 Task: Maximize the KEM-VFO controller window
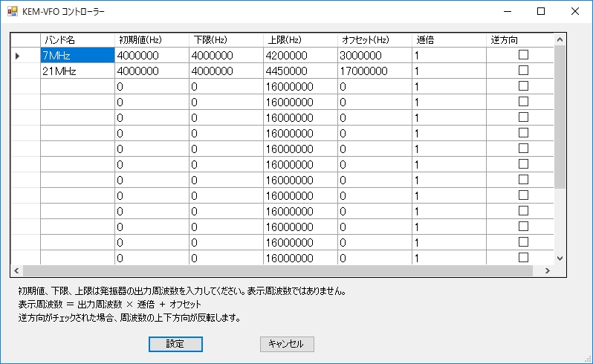[x=541, y=12]
